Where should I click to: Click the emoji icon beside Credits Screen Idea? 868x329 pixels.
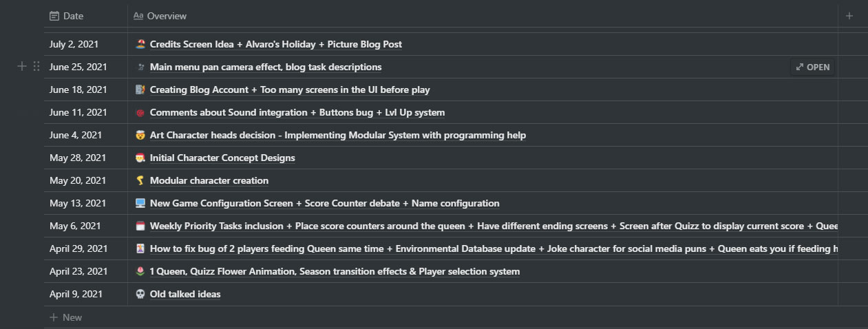pos(140,44)
